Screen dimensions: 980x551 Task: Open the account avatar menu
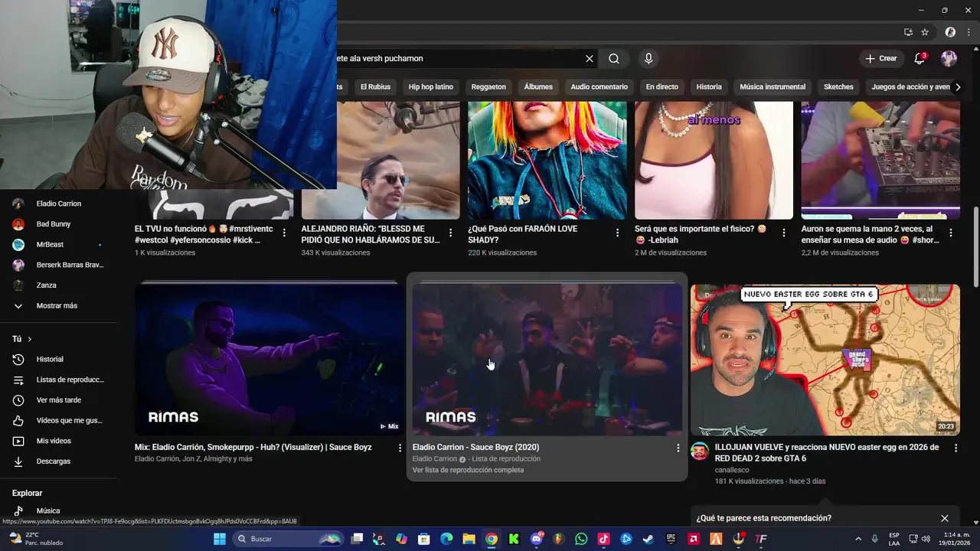click(x=949, y=58)
